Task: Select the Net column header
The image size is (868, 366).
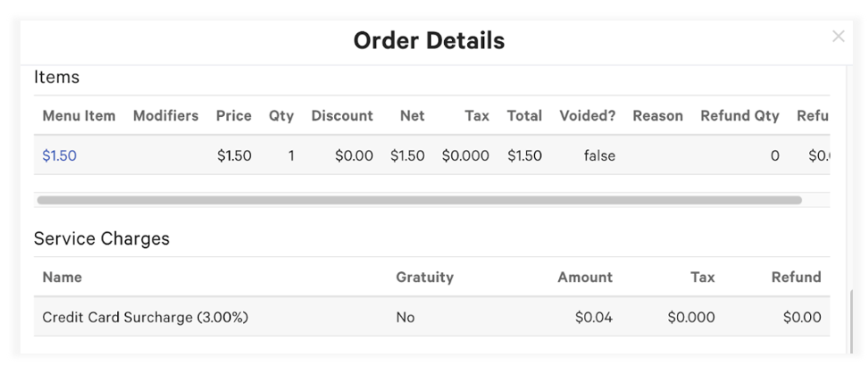Action: (x=413, y=115)
